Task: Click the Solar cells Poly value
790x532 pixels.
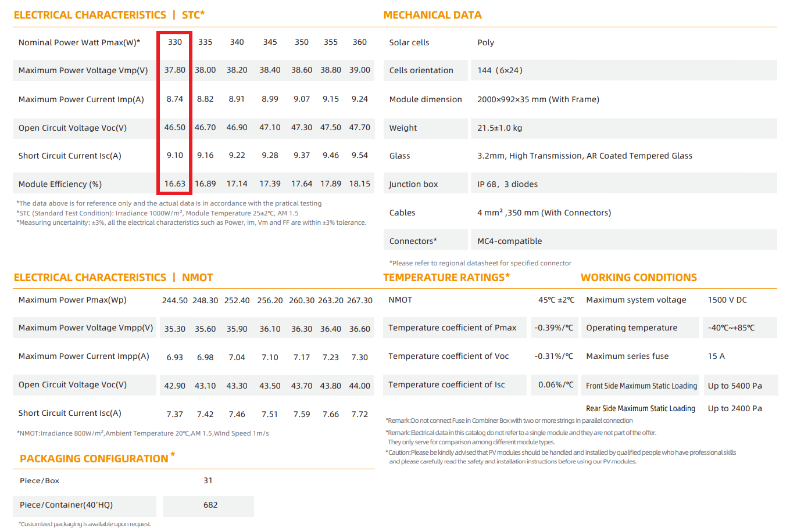Action: point(485,42)
